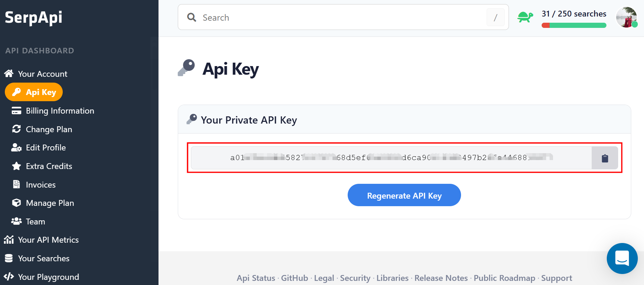Open the GitHub footer link
The width and height of the screenshot is (644, 285).
coord(294,278)
